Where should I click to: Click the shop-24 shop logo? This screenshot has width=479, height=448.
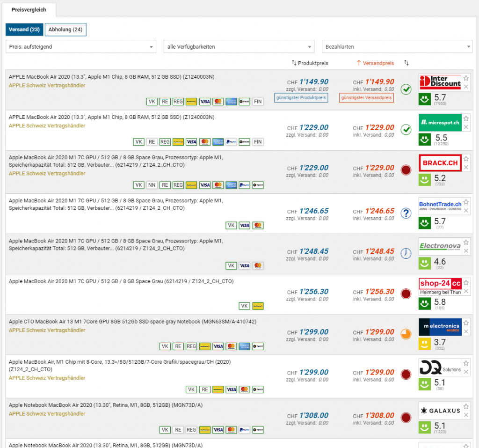coord(440,286)
